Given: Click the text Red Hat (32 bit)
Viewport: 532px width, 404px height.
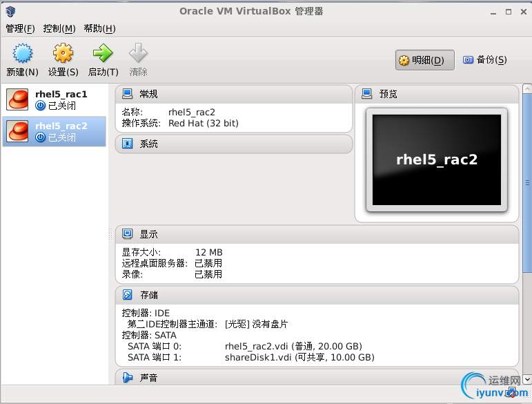Looking at the screenshot, I should (204, 123).
